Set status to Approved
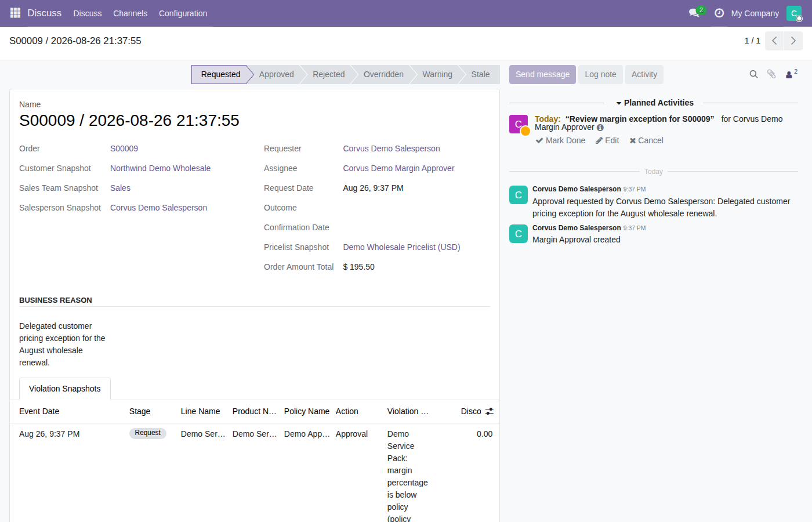This screenshot has width=812, height=522. [276, 74]
